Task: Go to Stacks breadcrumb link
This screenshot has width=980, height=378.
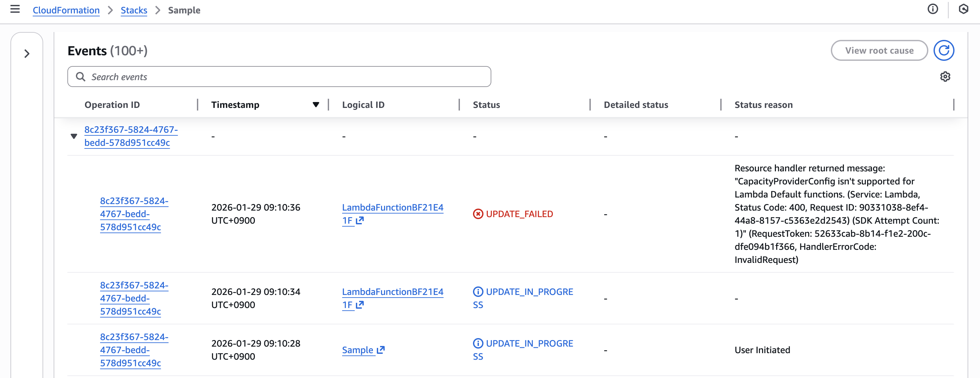Action: pyautogui.click(x=133, y=10)
